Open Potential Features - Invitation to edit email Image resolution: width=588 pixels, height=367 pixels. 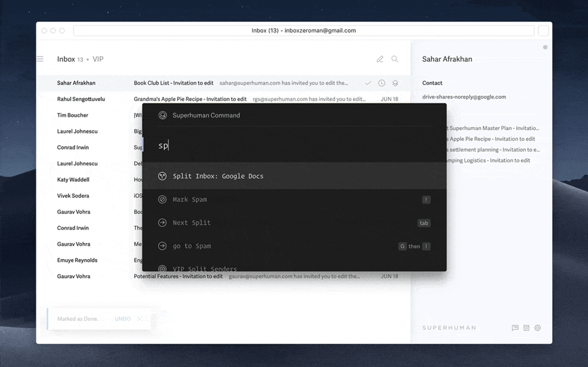point(223,276)
